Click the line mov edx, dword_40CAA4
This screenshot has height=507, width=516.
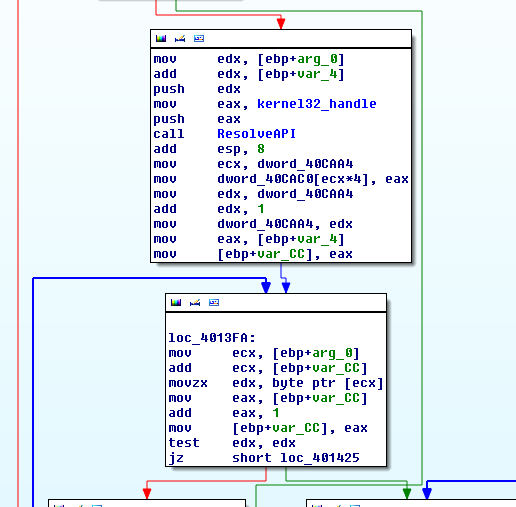point(253,194)
